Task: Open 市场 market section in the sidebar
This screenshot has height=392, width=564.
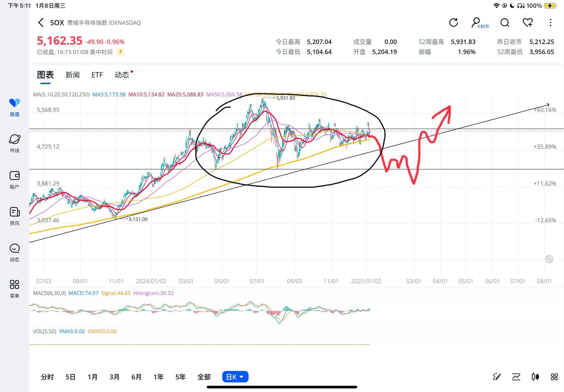Action: (x=15, y=143)
